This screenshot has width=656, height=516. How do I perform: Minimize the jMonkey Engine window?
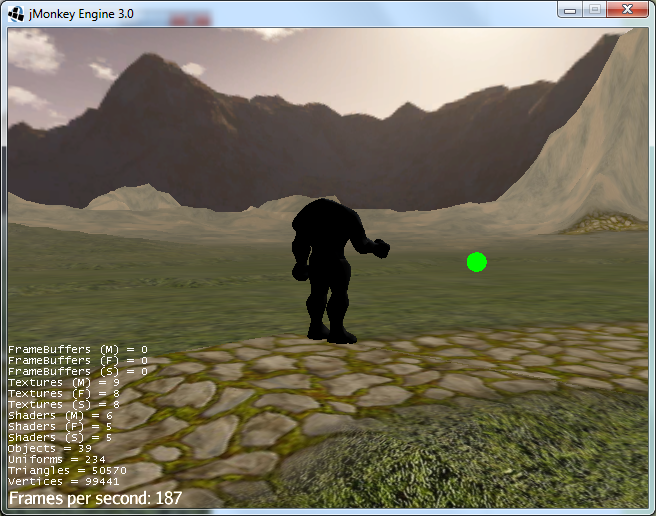(571, 9)
